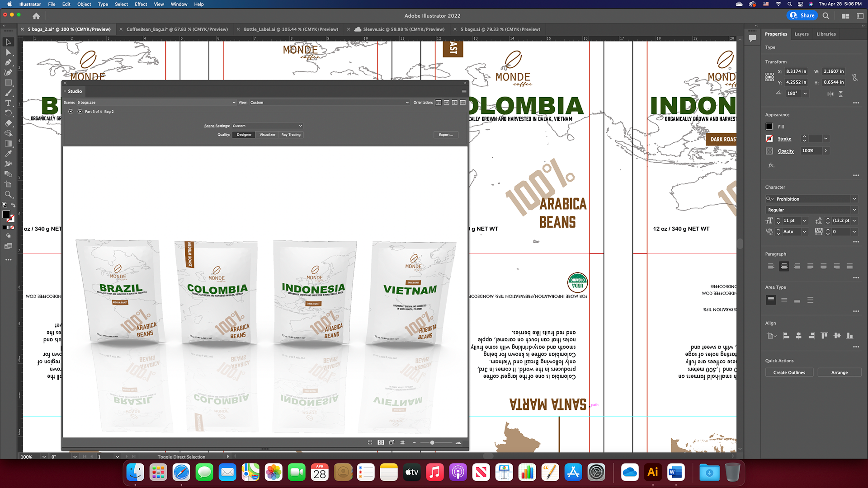Screen dimensions: 868x488
Task: Select the Rectangle tool
Action: pyautogui.click(x=8, y=83)
